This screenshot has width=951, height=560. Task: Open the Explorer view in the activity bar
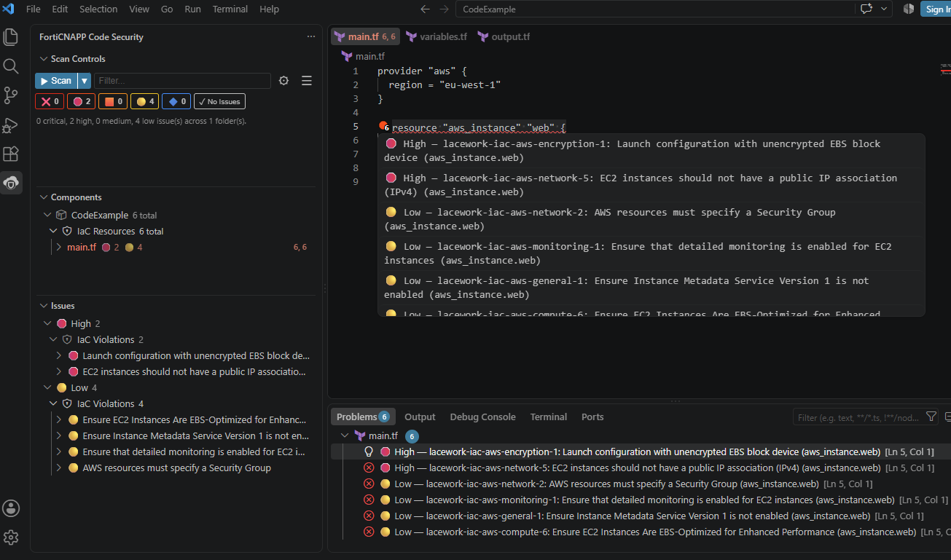click(11, 37)
